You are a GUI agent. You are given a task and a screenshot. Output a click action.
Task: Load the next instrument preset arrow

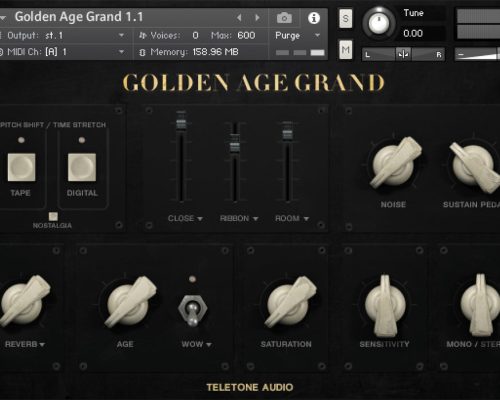[x=257, y=17]
